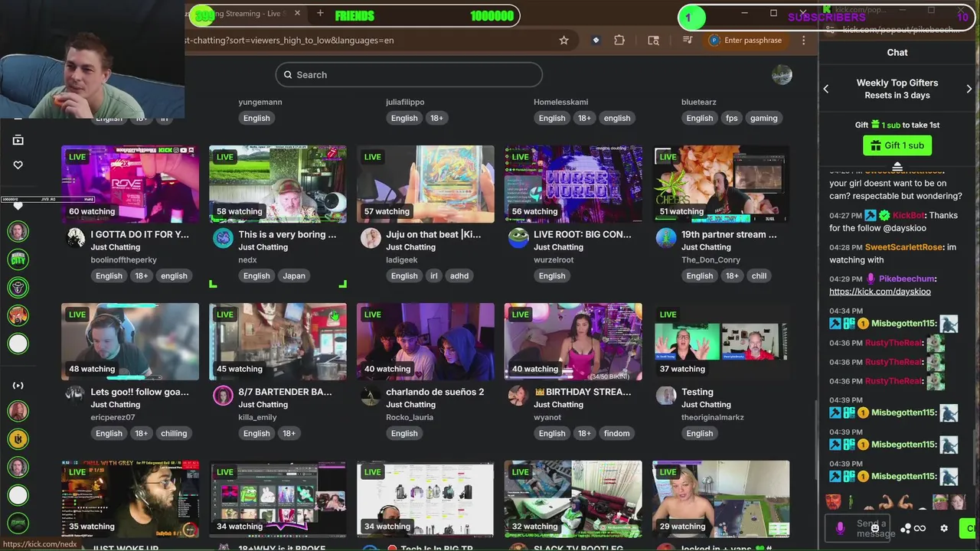980x551 pixels.
Task: Click the wyanot channel avatar
Action: (518, 396)
